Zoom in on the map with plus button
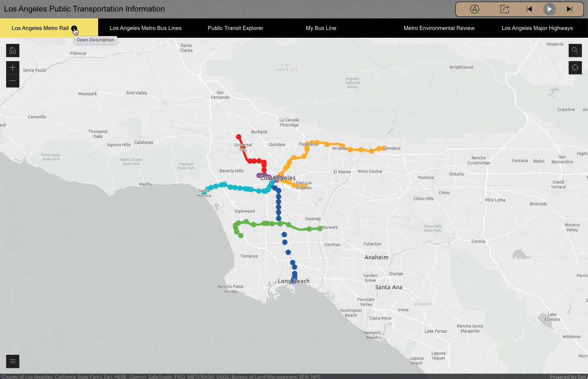Viewport: 588px width, 379px height. click(x=13, y=68)
